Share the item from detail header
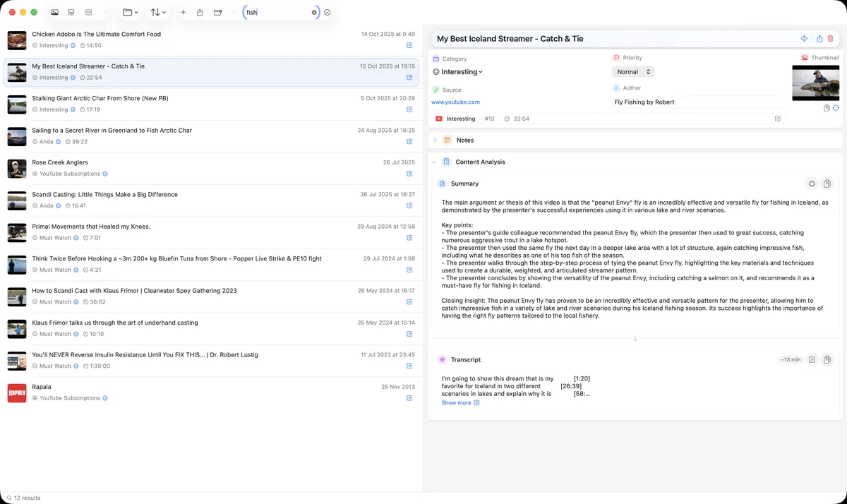This screenshot has width=847, height=504. (819, 39)
